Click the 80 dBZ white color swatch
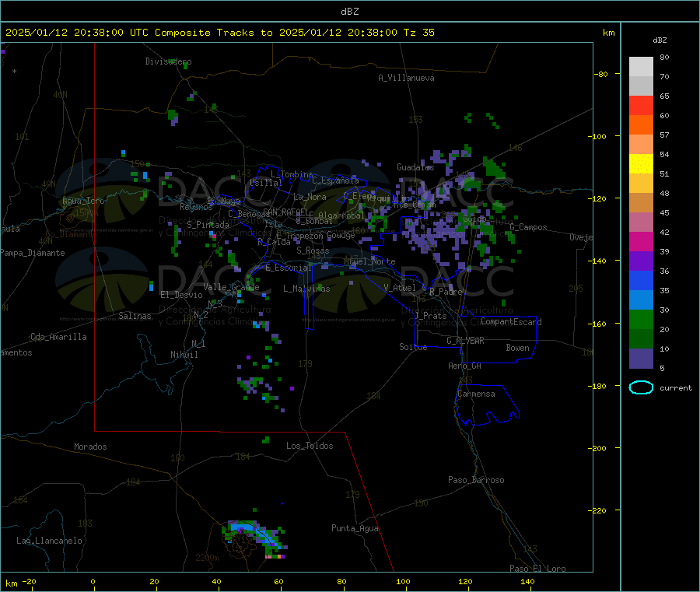The height and width of the screenshot is (592, 700). (641, 67)
